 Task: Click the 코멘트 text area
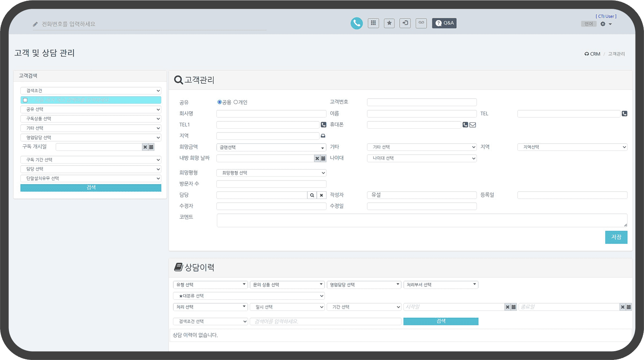click(422, 220)
